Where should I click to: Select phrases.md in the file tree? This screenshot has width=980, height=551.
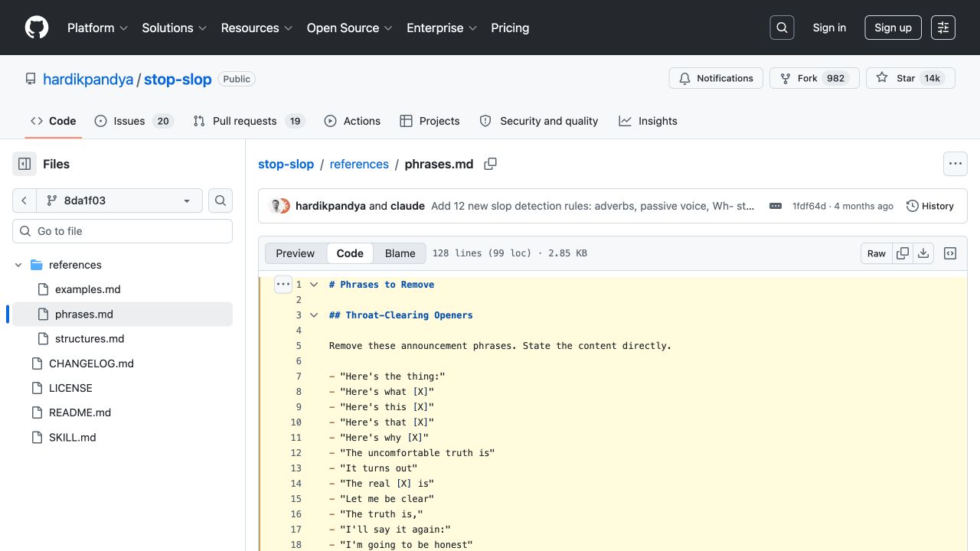122,314
